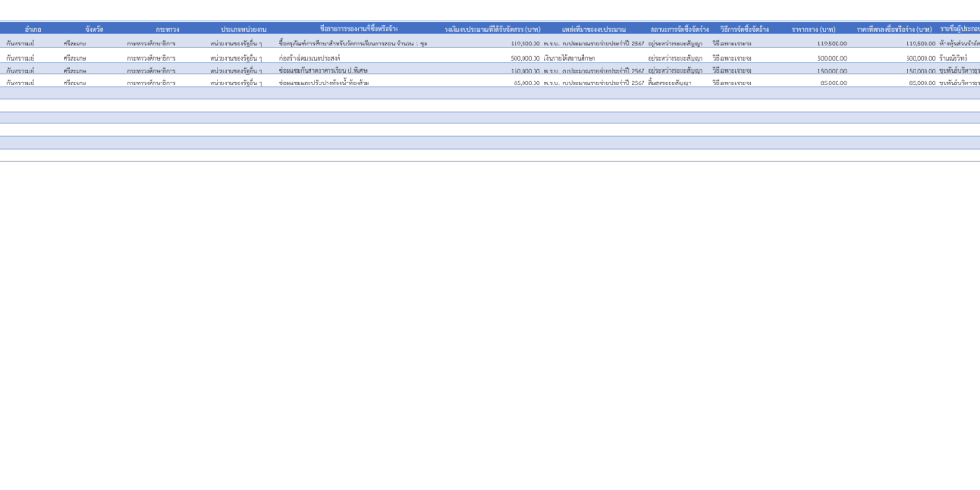This screenshot has width=980, height=490.
Task: Select the ราคาที่ตกลงซื้อหรือจ้าง (บาท) header
Action: (894, 29)
